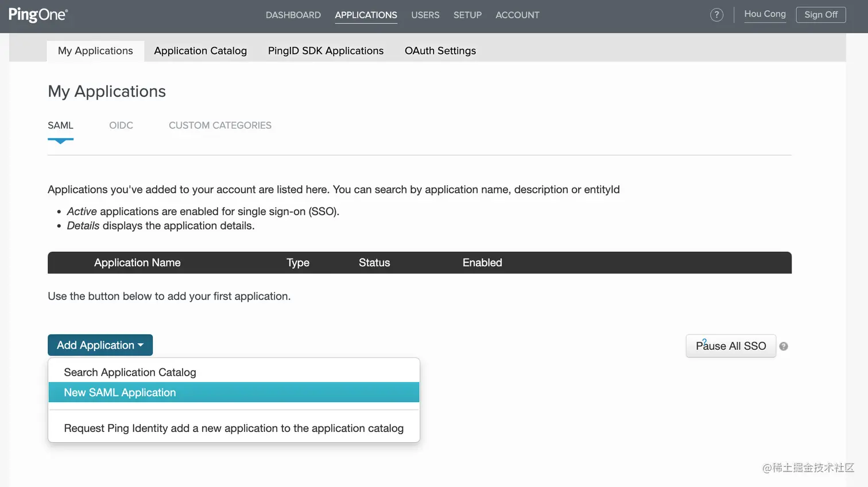Click the Hou Cong user link
The width and height of the screenshot is (868, 487).
tap(765, 14)
